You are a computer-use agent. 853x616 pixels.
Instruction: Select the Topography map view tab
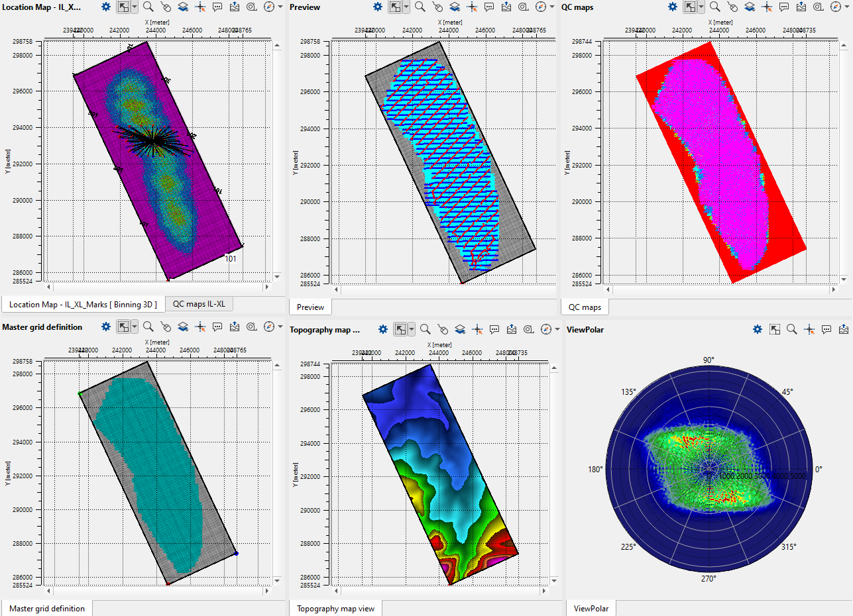335,609
